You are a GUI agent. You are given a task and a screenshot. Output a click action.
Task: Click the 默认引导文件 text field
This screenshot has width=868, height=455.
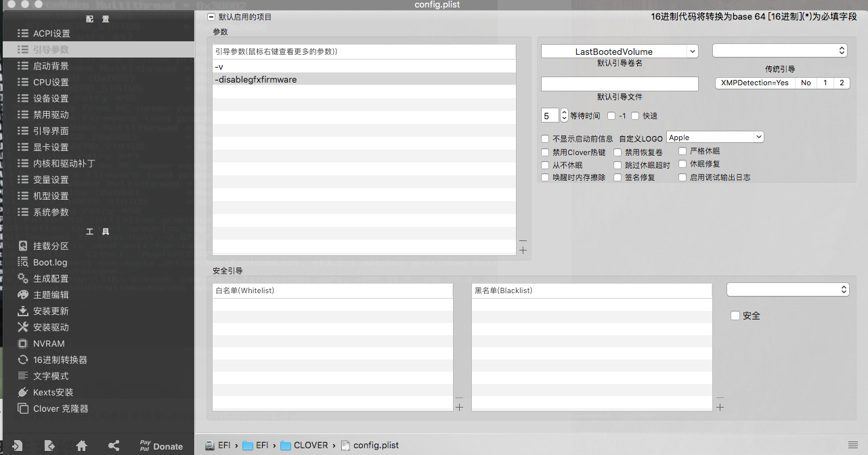(x=620, y=84)
